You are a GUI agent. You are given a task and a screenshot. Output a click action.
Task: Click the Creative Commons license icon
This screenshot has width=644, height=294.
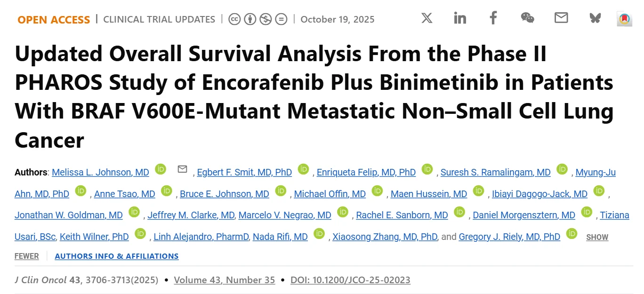234,19
